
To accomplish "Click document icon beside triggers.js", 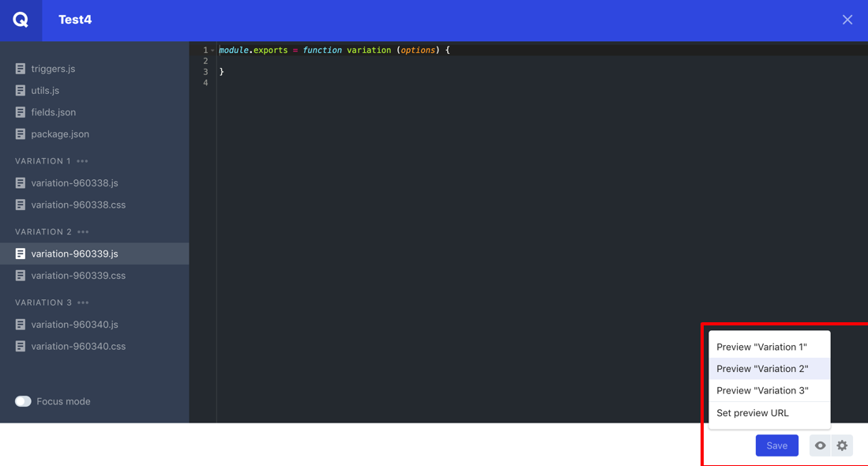I will point(21,69).
